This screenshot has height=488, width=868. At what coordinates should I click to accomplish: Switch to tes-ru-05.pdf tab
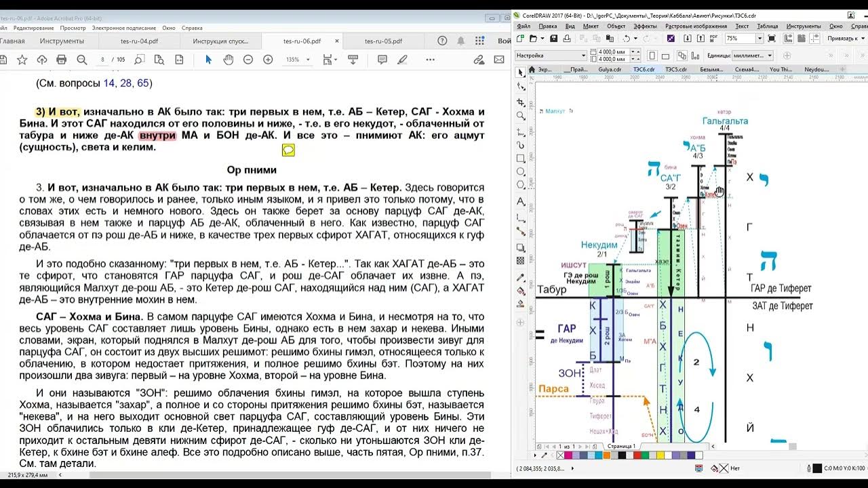[383, 41]
